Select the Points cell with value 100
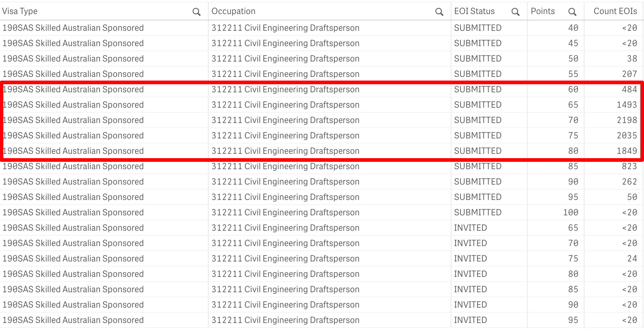The width and height of the screenshot is (644, 329). pos(570,213)
